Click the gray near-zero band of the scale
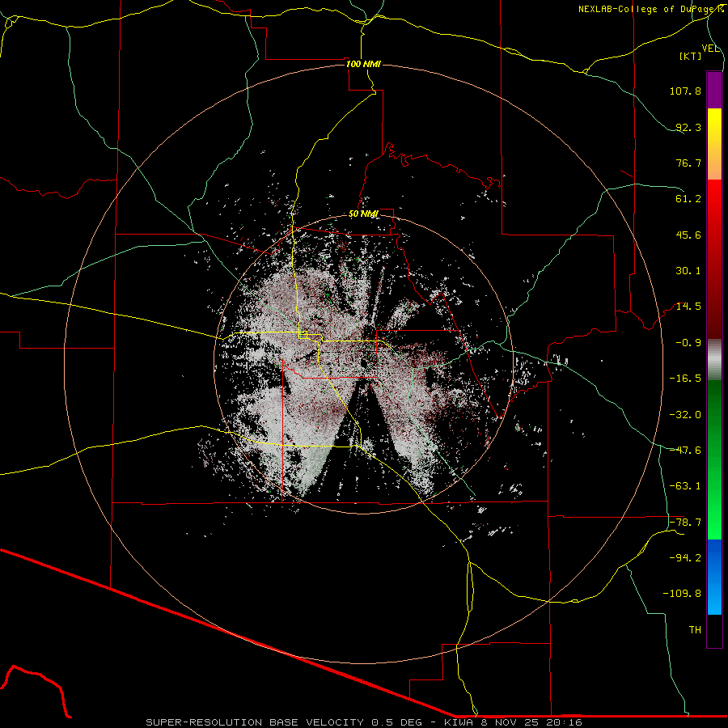 714,359
